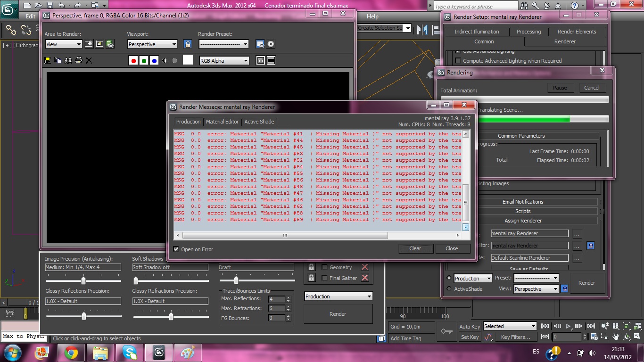Click white color swatch in frame window
This screenshot has width=644, height=362.
point(188,60)
